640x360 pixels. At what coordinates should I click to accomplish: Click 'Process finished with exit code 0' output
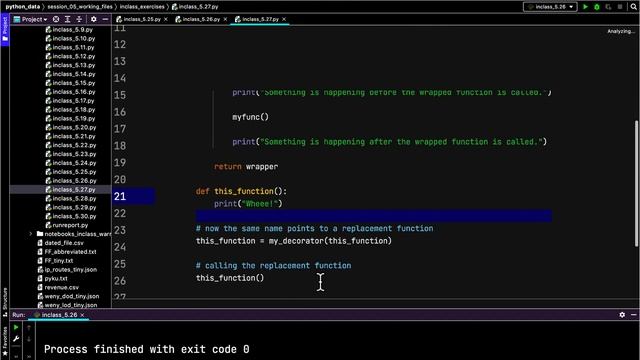147,349
